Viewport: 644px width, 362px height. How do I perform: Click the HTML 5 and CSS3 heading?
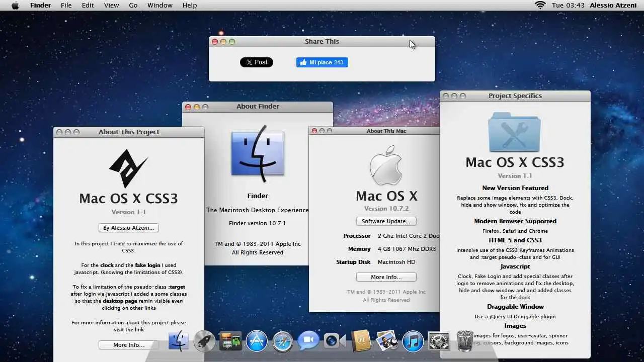pos(515,240)
